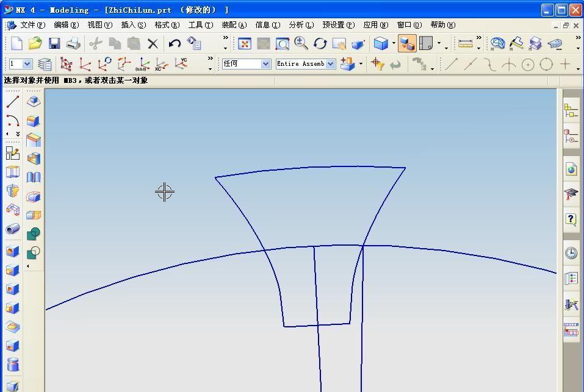Click the Sketch icon in left toolbar
Viewport: 584px width, 392px height.
(12, 153)
